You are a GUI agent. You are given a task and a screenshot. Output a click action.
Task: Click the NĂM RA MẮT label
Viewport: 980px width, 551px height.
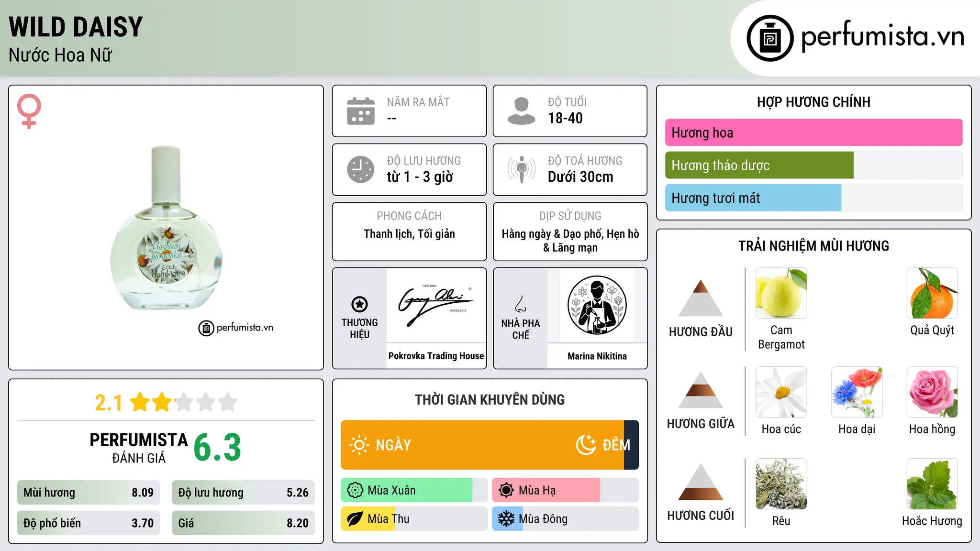click(418, 102)
